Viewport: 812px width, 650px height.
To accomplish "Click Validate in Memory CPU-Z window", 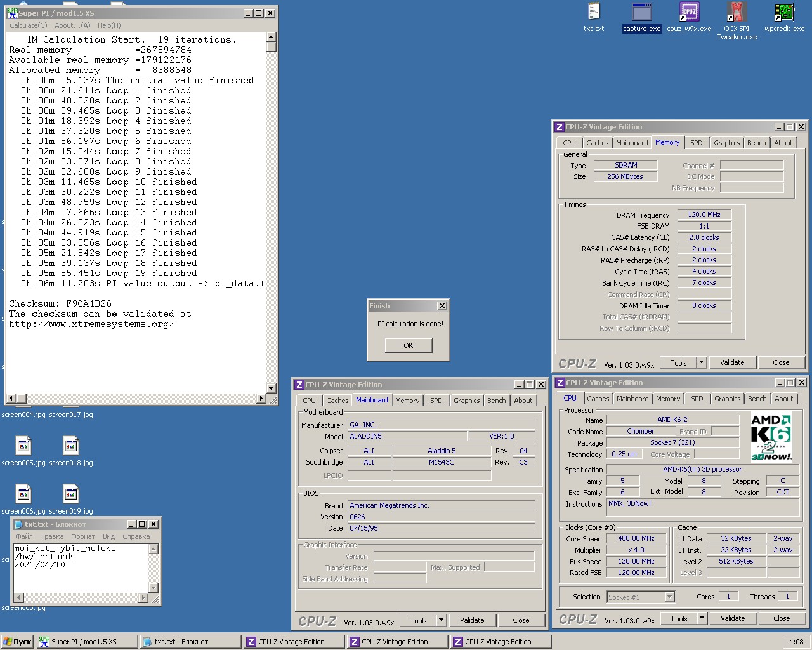I will tap(732, 362).
